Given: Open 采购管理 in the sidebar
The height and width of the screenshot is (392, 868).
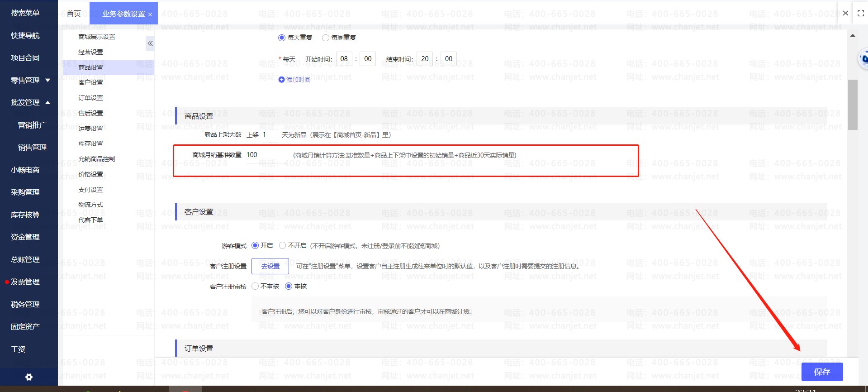Looking at the screenshot, I should (25, 192).
